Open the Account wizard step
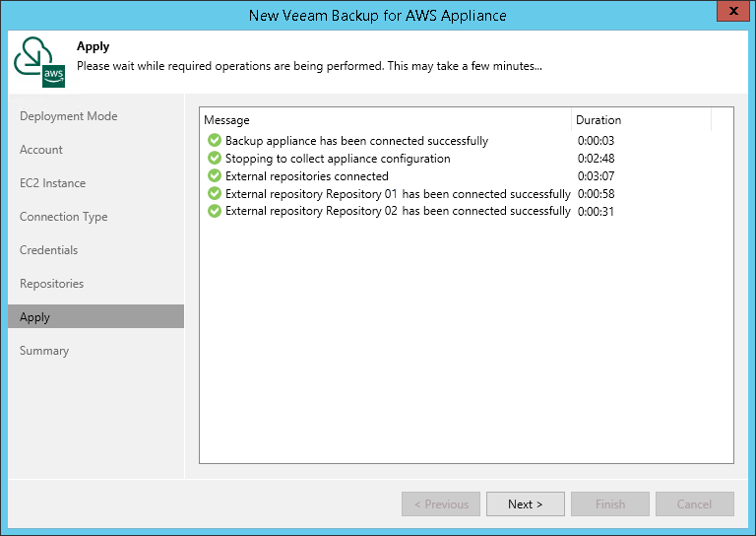 pos(41,150)
